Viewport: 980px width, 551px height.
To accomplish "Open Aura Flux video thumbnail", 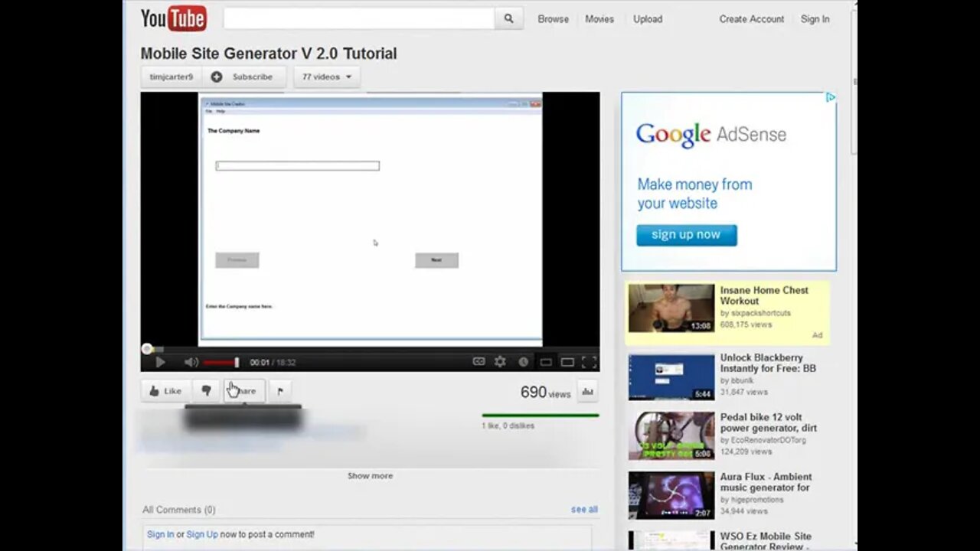I will click(x=671, y=495).
